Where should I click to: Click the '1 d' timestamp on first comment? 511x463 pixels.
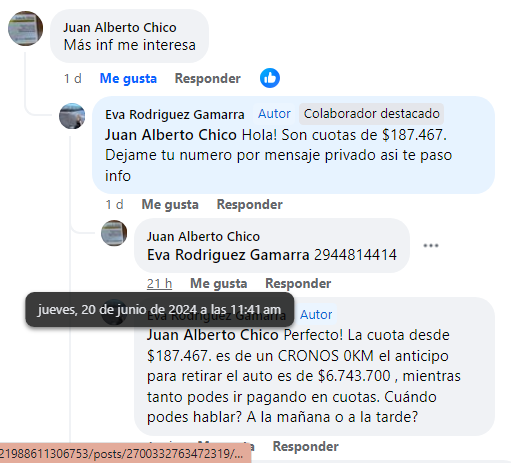(x=73, y=79)
